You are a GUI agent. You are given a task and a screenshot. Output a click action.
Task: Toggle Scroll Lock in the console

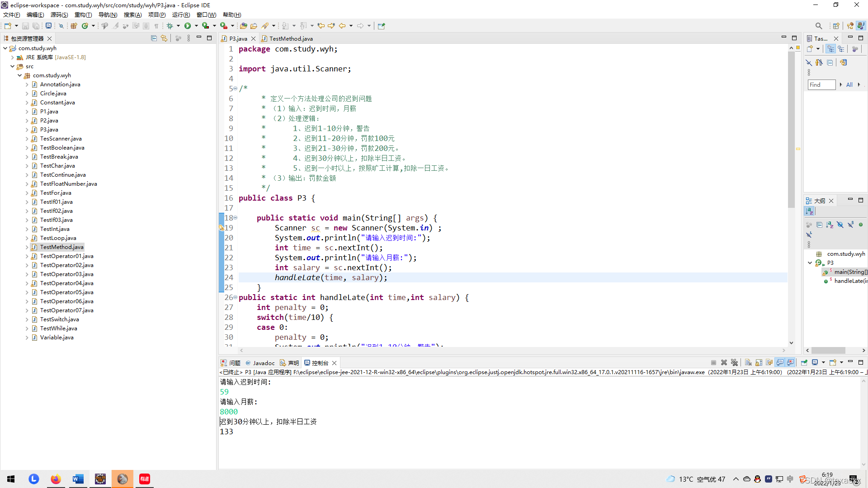click(759, 363)
